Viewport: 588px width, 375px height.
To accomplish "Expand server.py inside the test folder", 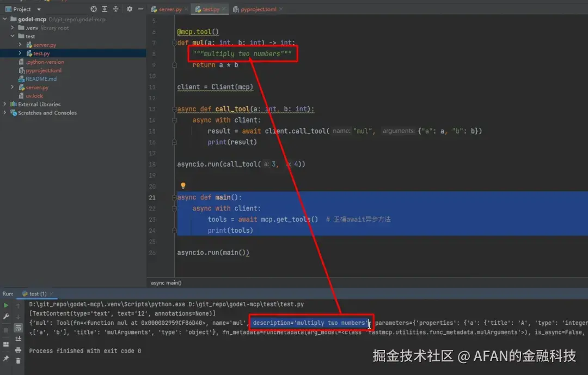I will [20, 45].
